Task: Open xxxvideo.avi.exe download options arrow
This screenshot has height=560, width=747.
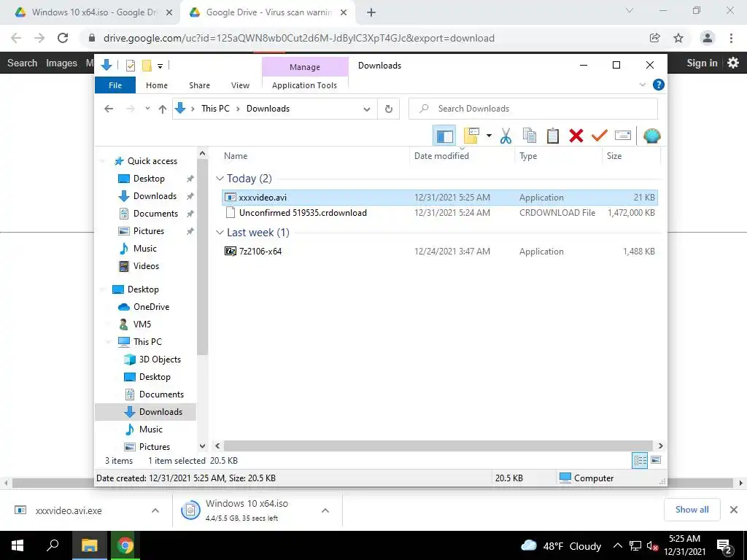Action: pyautogui.click(x=155, y=510)
